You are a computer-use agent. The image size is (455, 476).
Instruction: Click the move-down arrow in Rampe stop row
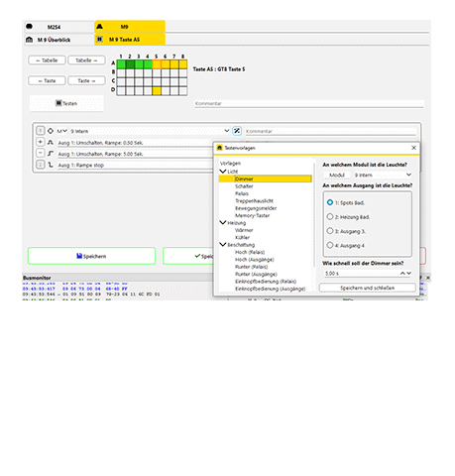tap(40, 165)
